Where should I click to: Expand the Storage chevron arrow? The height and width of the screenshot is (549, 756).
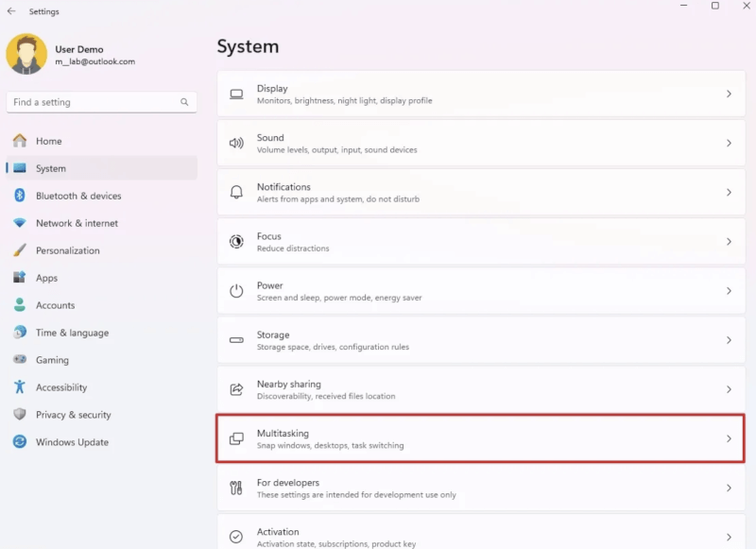729,340
